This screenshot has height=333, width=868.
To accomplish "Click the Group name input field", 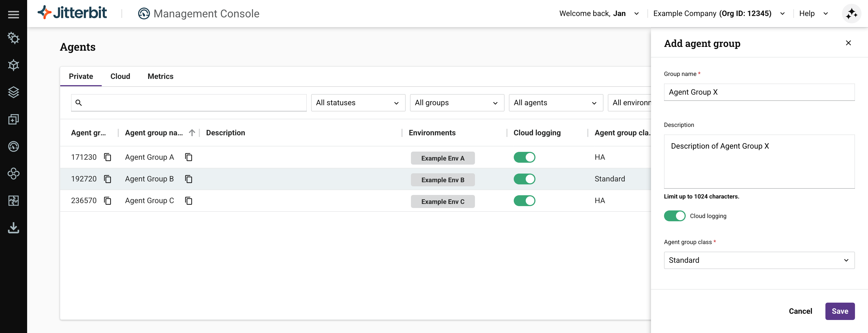I will [759, 92].
